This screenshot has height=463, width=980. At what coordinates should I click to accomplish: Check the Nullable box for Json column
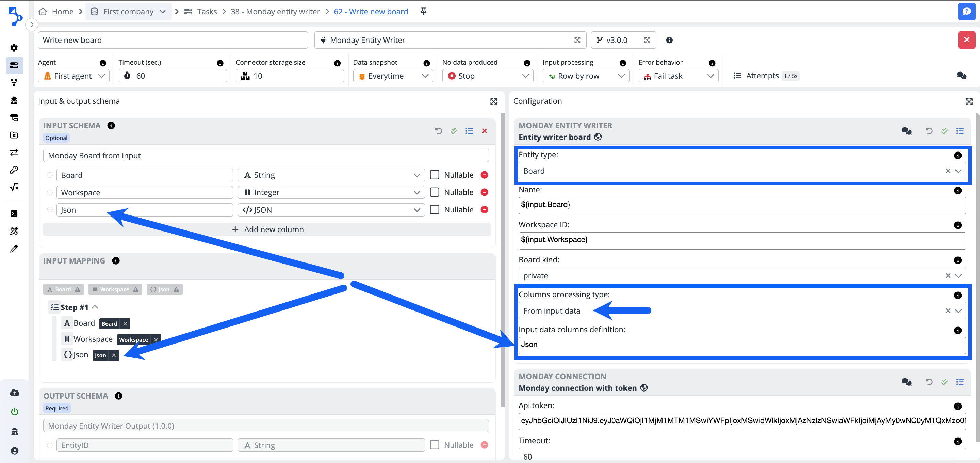[x=435, y=210]
